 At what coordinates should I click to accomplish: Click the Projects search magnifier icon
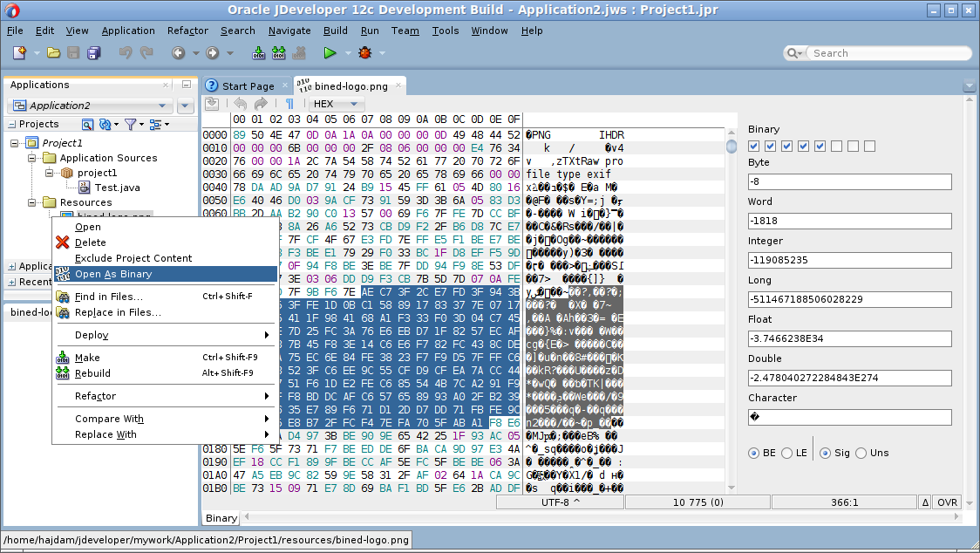click(x=87, y=125)
